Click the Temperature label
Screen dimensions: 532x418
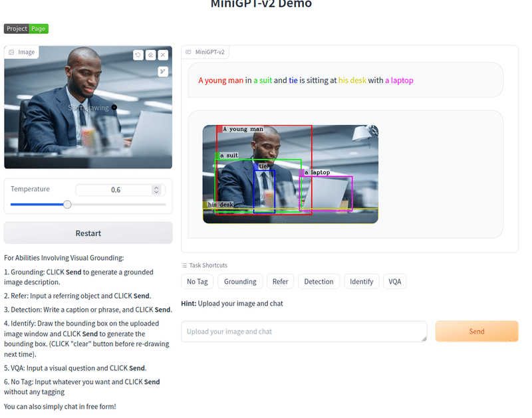[30, 189]
